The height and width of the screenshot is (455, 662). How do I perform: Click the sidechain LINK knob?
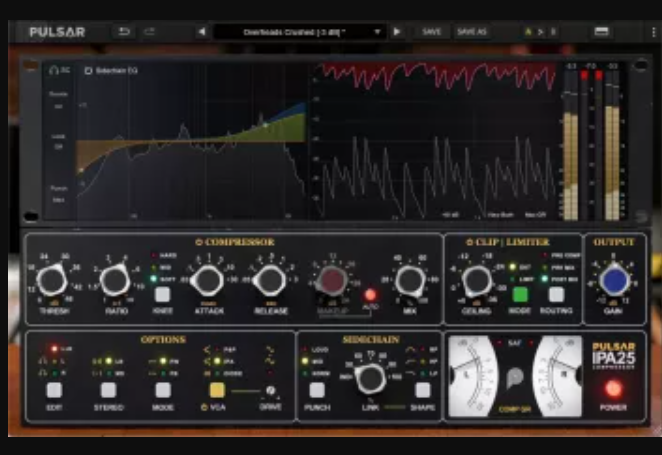370,378
